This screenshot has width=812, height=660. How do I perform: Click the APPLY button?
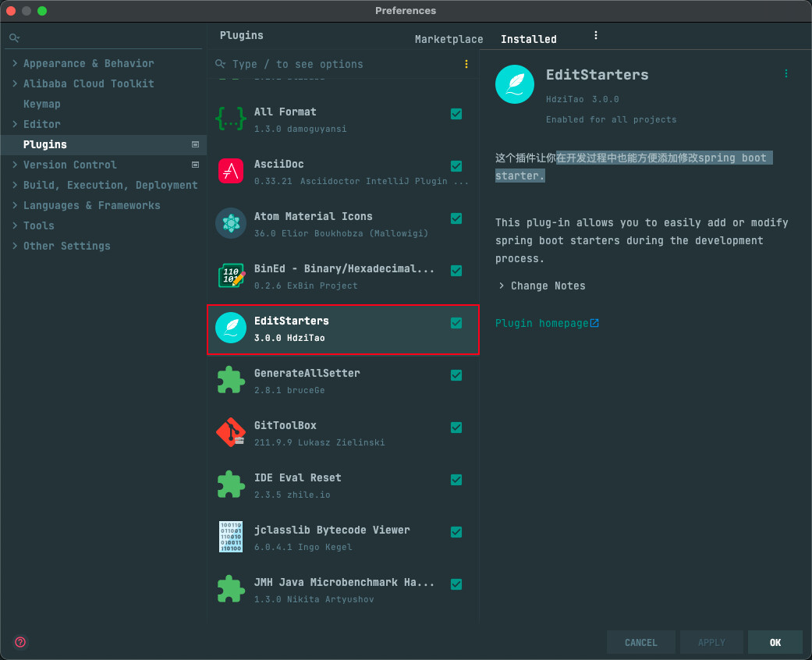pyautogui.click(x=711, y=642)
